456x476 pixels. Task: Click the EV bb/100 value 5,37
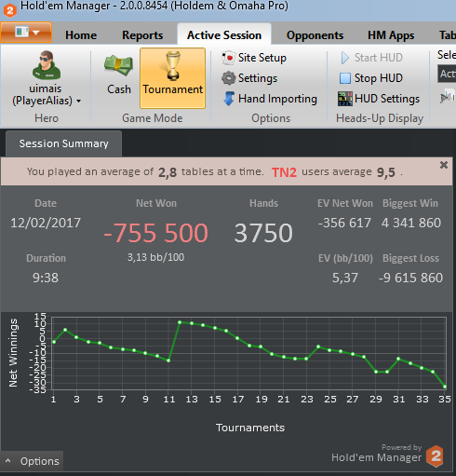point(345,278)
